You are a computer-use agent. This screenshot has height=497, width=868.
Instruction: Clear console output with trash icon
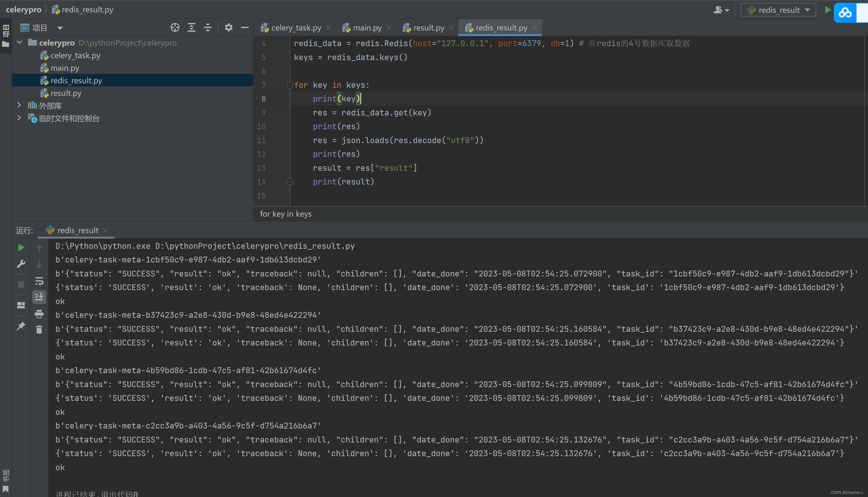point(39,329)
